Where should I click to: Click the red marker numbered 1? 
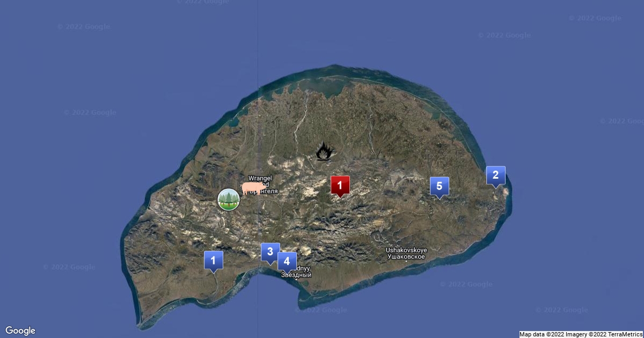340,185
